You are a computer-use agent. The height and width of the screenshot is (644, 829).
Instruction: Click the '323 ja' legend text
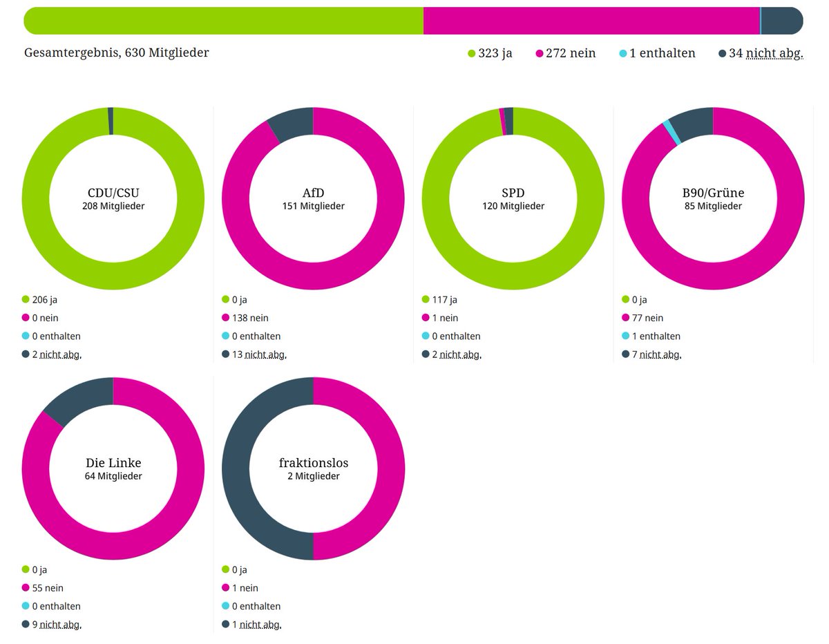(x=495, y=54)
